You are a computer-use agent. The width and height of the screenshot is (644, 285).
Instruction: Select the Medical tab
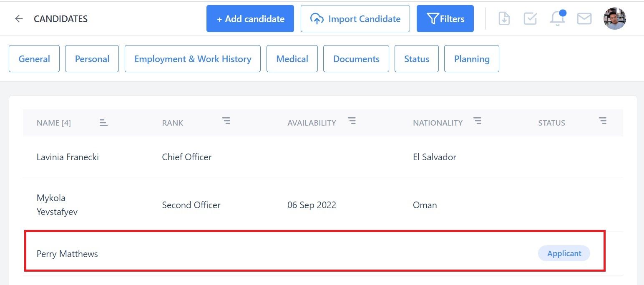click(292, 59)
